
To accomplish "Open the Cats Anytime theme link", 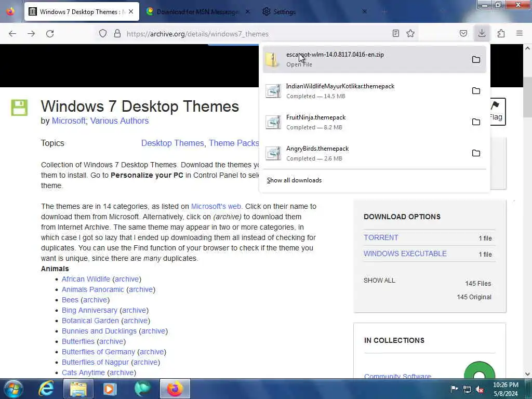I will click(x=83, y=373).
